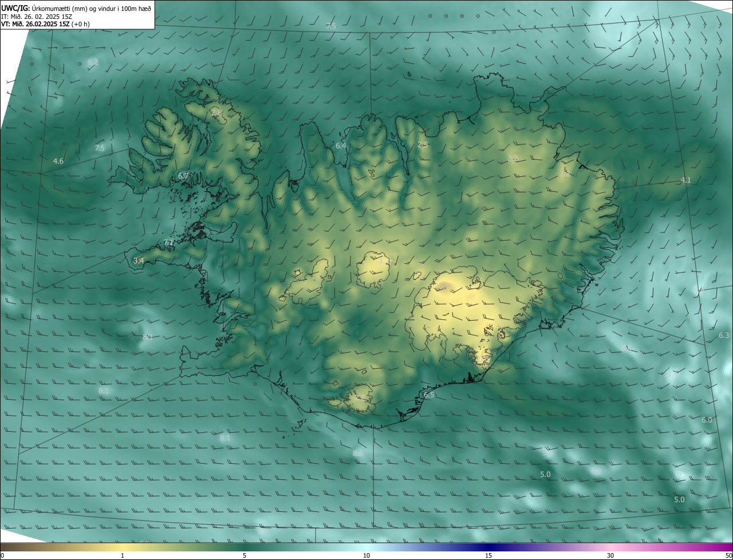Click the 2.5 value label
Viewport: 733px width, 560px height.
[x=423, y=145]
